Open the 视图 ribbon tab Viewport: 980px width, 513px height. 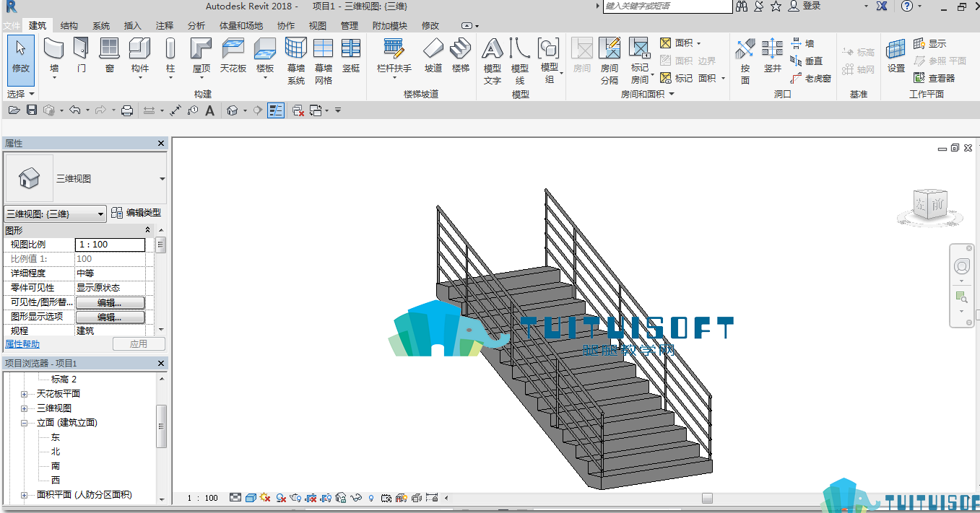[318, 25]
